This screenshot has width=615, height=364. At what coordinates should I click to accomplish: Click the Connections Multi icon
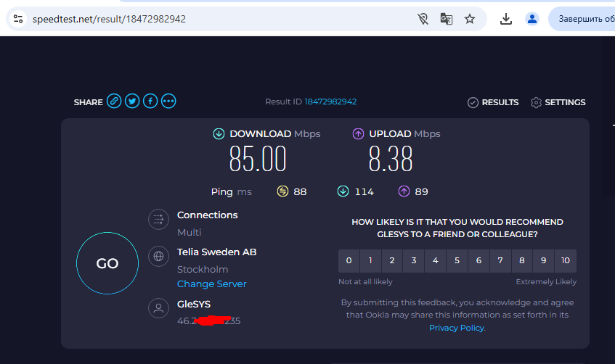point(158,220)
